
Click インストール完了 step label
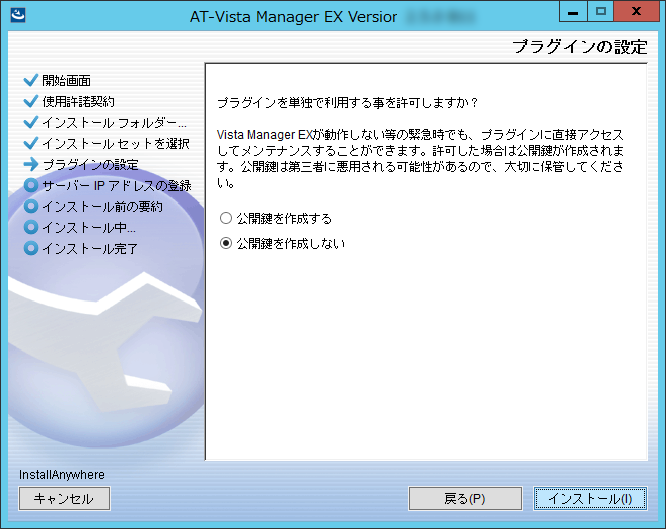pyautogui.click(x=90, y=249)
